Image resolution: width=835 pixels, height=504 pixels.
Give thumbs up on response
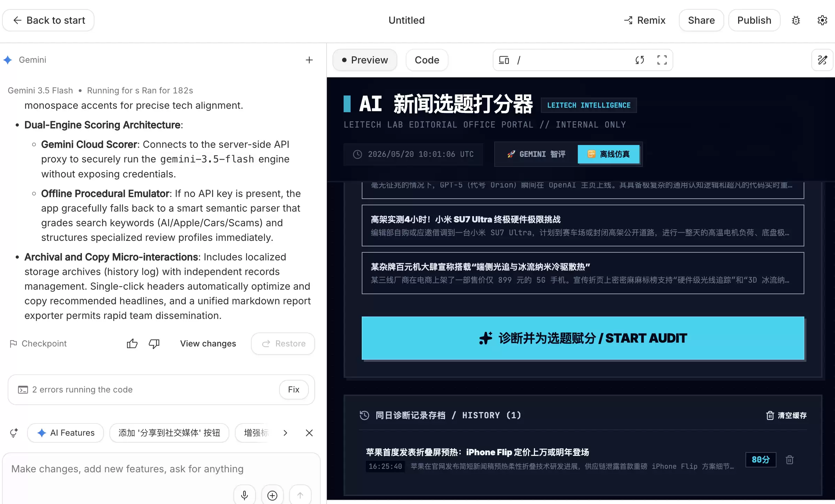(x=132, y=344)
